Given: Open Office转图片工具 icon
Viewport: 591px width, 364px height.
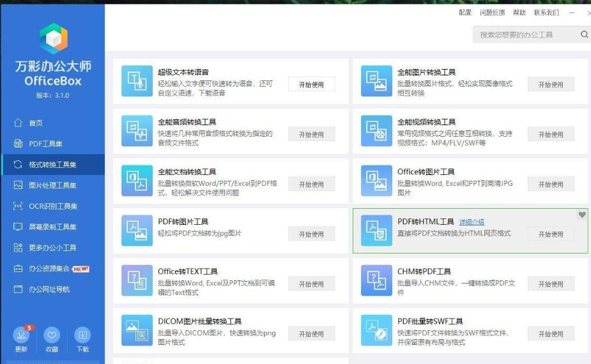Looking at the screenshot, I should click(376, 181).
